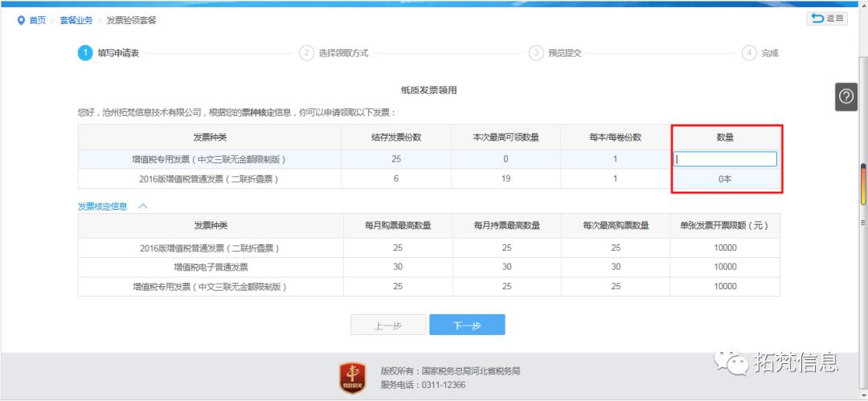Click 增值税电子普通发票 row label

tap(211, 267)
